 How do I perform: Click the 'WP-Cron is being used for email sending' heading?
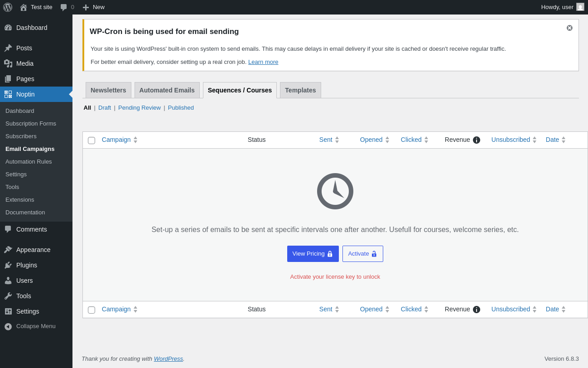coord(164,32)
